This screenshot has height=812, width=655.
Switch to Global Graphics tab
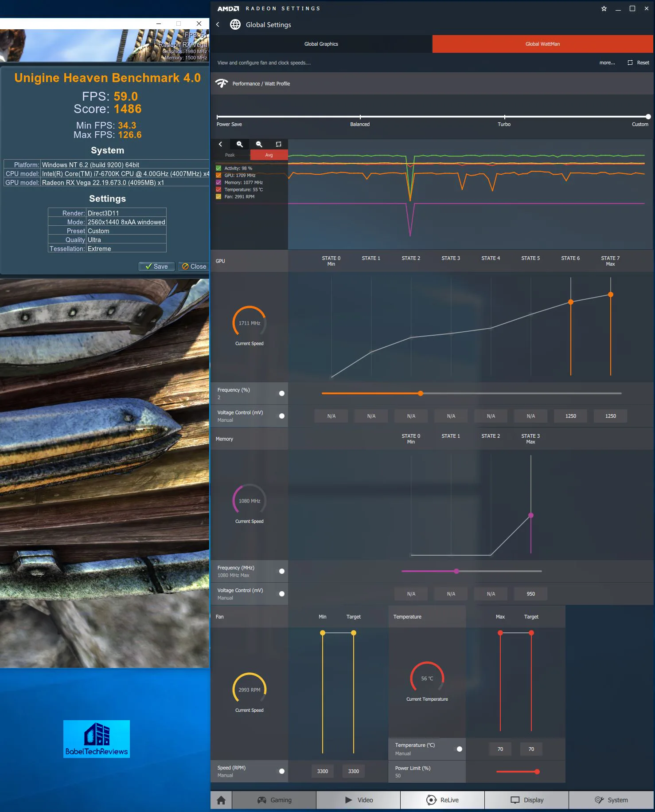321,44
